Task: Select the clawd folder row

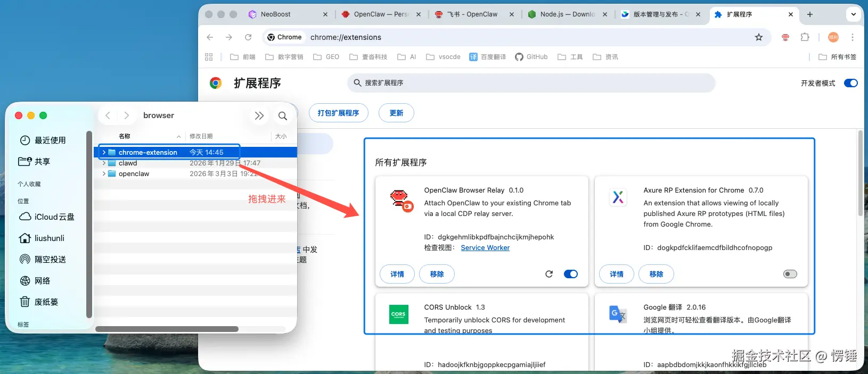Action: [x=195, y=163]
